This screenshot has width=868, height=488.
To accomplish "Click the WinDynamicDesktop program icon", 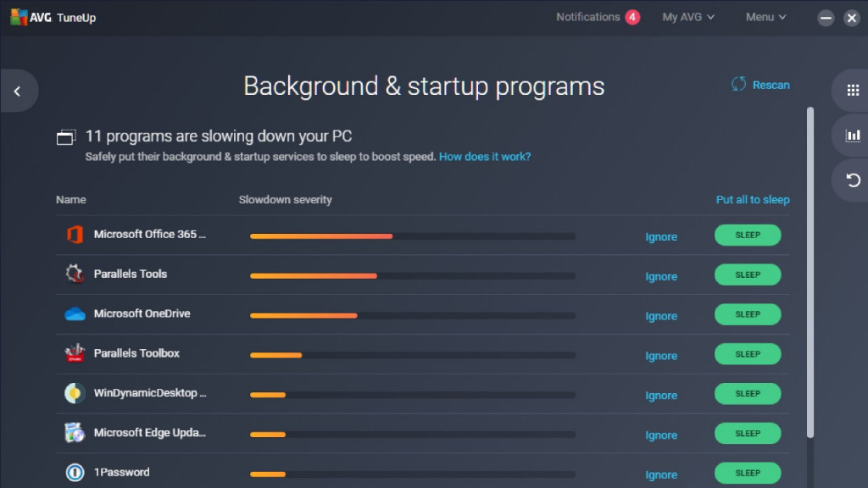I will 75,393.
